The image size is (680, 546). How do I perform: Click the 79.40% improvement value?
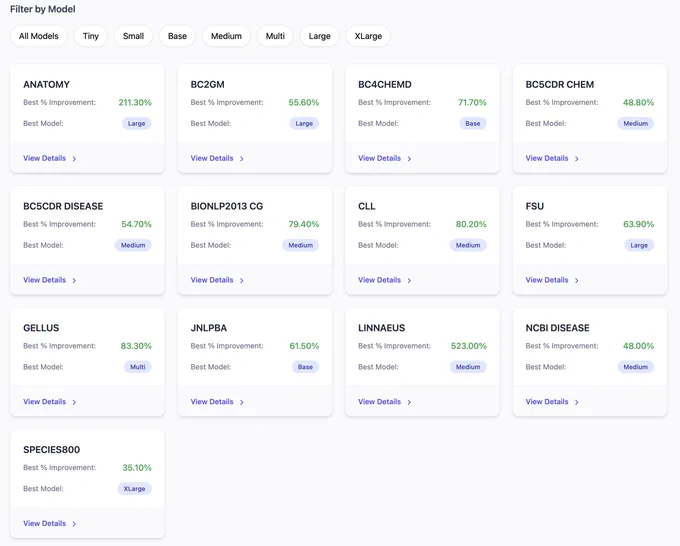304,224
